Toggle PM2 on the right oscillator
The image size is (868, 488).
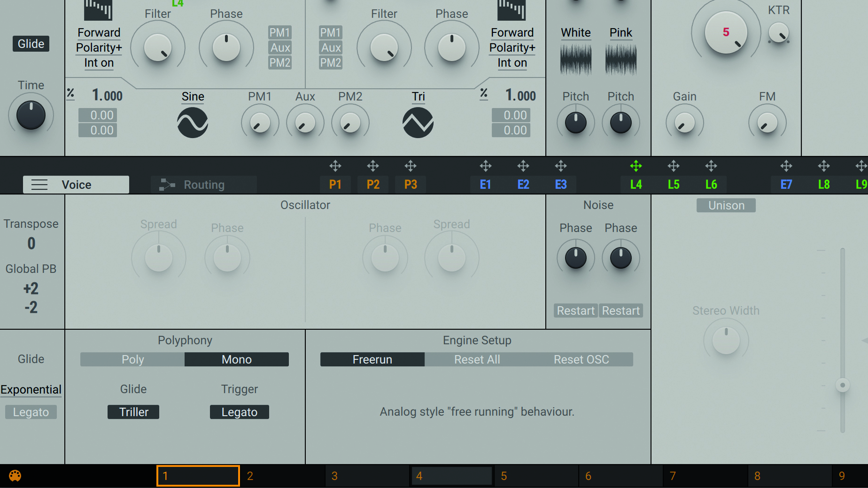pyautogui.click(x=331, y=62)
